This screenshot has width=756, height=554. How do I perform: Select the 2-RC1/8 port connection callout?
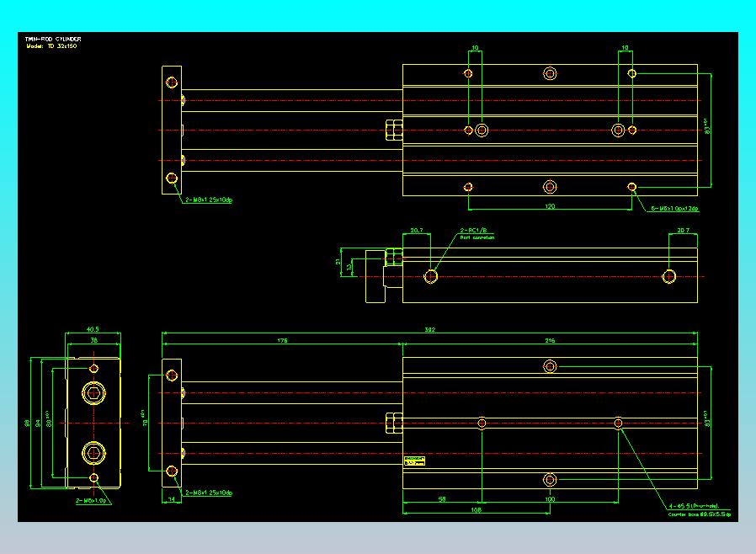pyautogui.click(x=474, y=232)
